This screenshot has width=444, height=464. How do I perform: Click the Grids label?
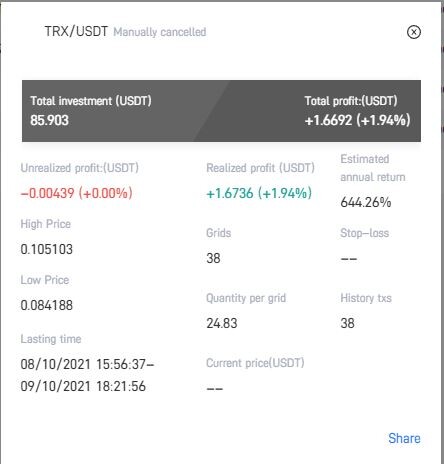(218, 233)
